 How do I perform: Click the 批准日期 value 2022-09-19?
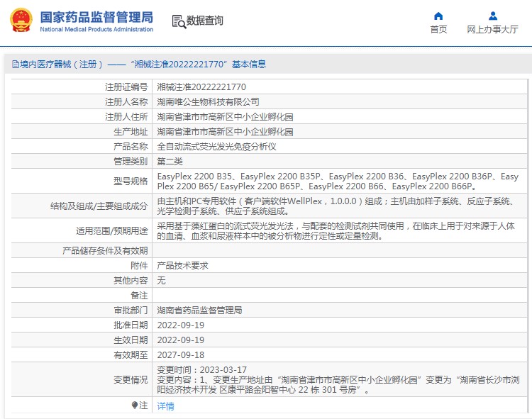coord(180,325)
